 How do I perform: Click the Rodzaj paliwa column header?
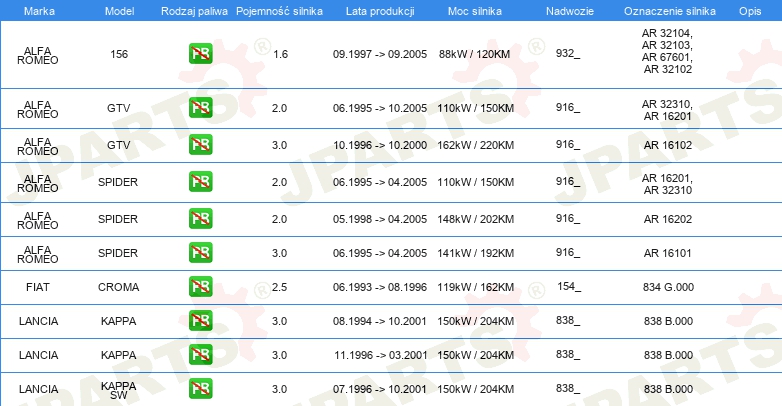(194, 11)
